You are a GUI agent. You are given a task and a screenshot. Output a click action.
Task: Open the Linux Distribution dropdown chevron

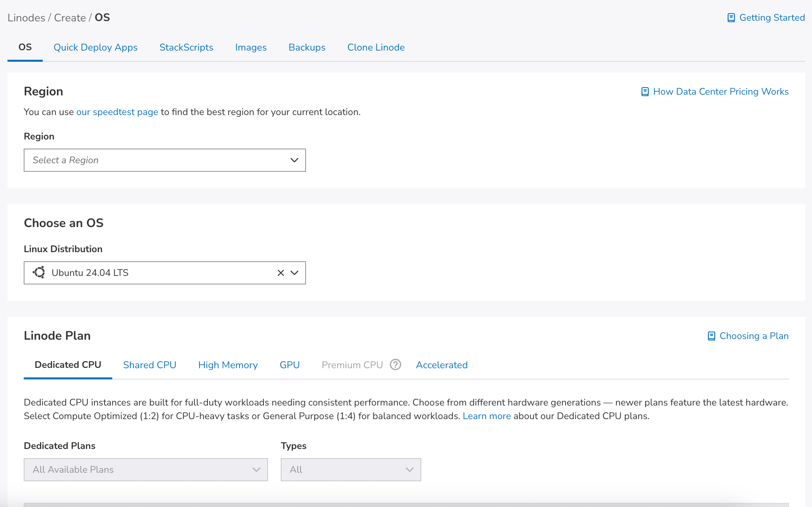tap(294, 273)
